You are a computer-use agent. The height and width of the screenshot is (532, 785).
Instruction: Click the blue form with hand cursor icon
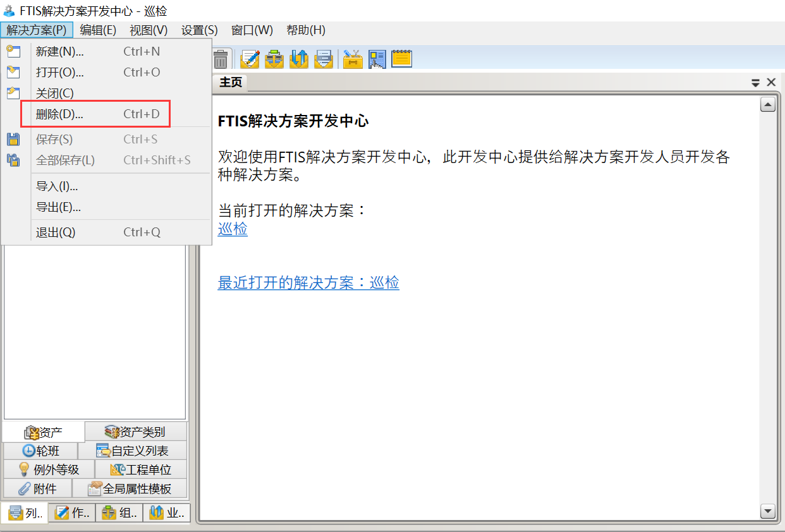click(377, 59)
